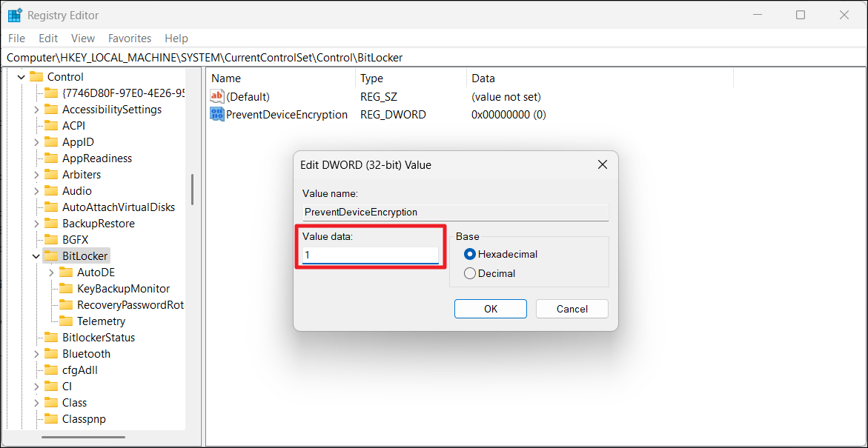
Task: Click the PreventDeviceEncryption DWORD value icon
Action: tap(216, 115)
